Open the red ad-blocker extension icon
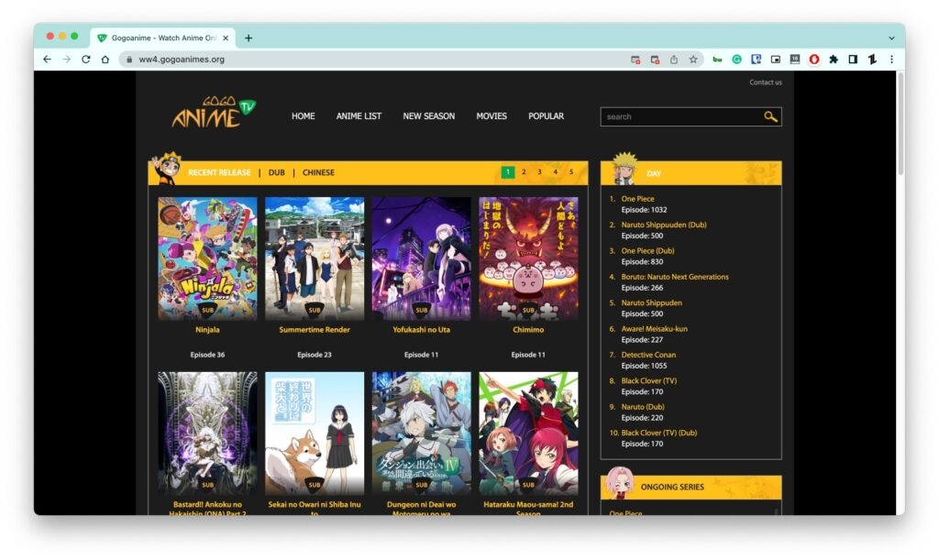 pos(814,60)
